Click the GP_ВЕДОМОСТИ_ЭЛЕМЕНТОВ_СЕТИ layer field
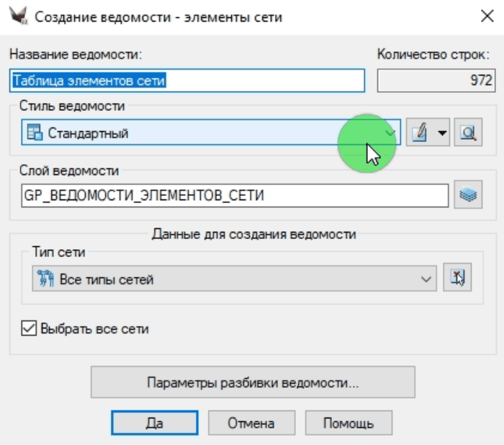The width and height of the screenshot is (504, 445). pos(235,195)
